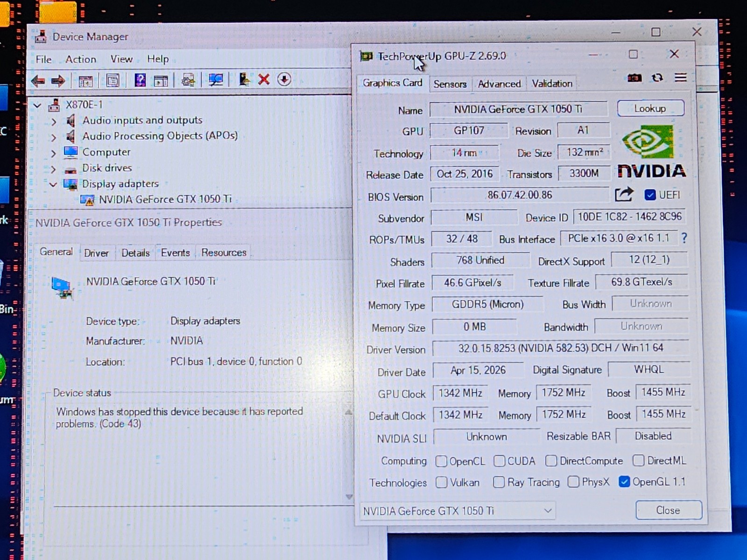Open the Driver tab in Properties

[x=96, y=253]
